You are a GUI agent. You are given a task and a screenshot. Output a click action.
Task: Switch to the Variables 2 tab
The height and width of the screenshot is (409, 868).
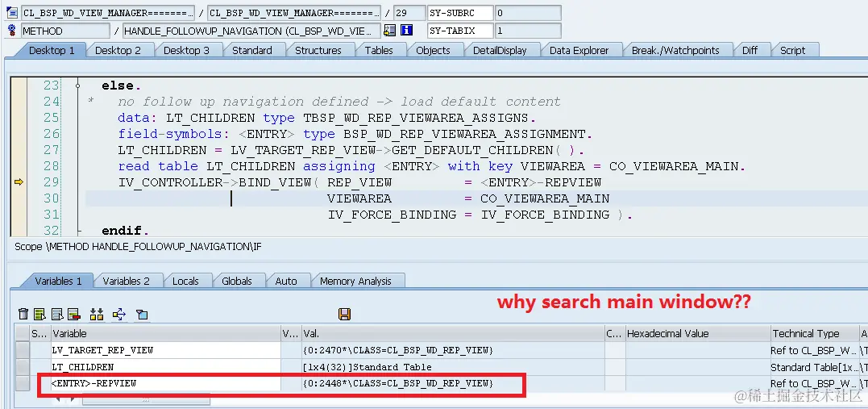127,281
